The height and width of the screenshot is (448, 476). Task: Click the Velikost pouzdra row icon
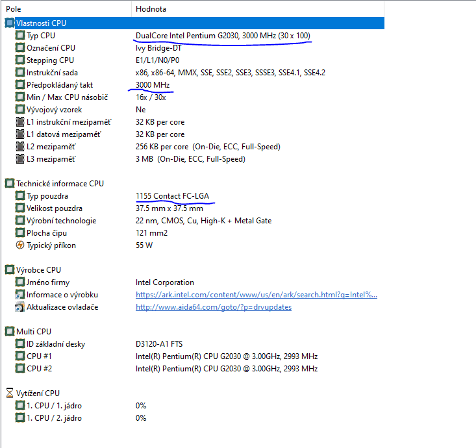pyautogui.click(x=20, y=208)
